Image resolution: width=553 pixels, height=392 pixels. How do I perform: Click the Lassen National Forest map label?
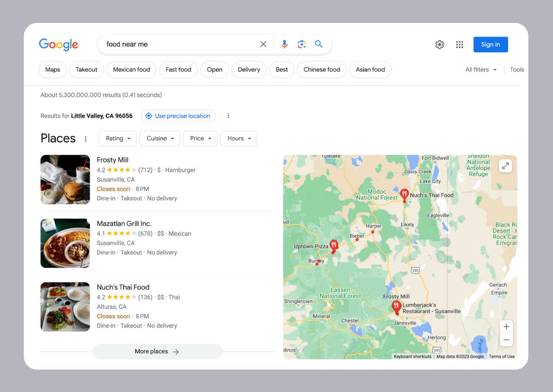point(340,293)
